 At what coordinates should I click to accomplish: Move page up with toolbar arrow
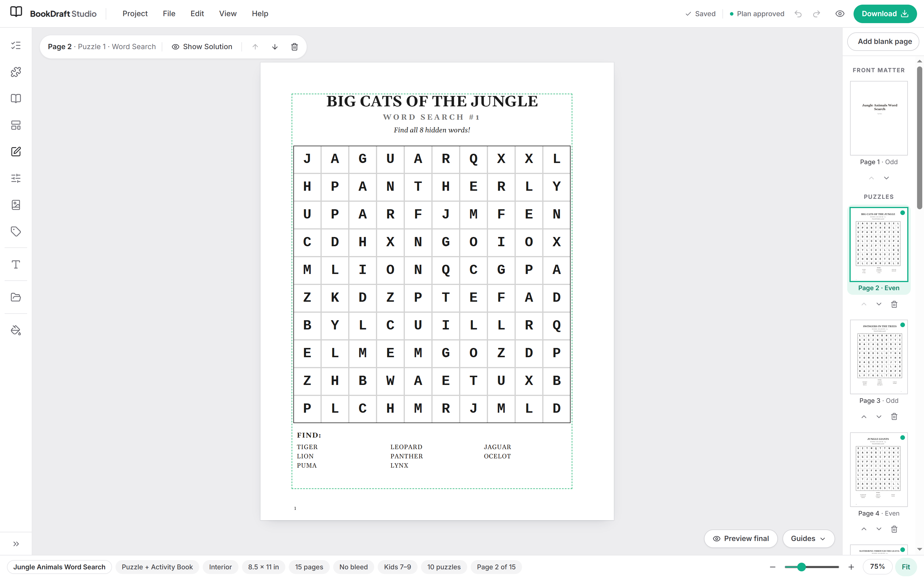tap(256, 47)
